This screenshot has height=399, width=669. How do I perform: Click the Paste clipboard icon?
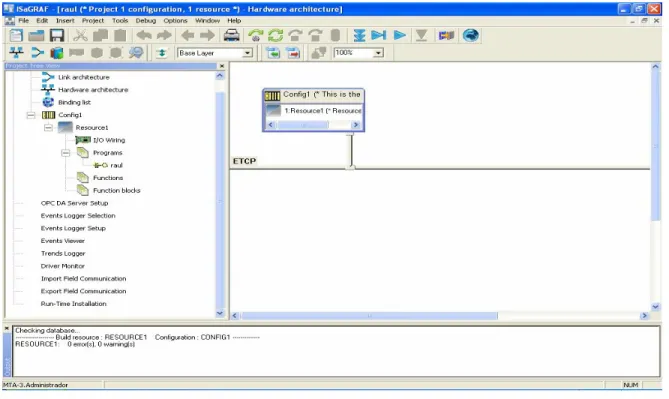click(120, 35)
